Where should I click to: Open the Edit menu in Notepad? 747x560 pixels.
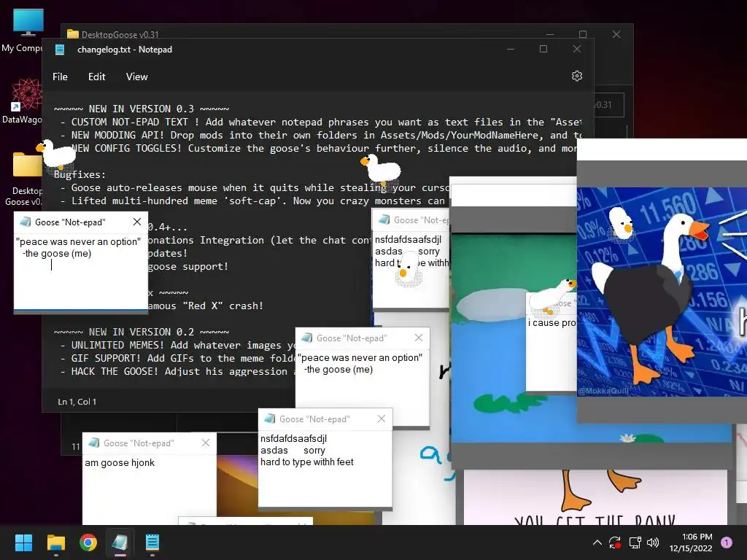tap(97, 77)
